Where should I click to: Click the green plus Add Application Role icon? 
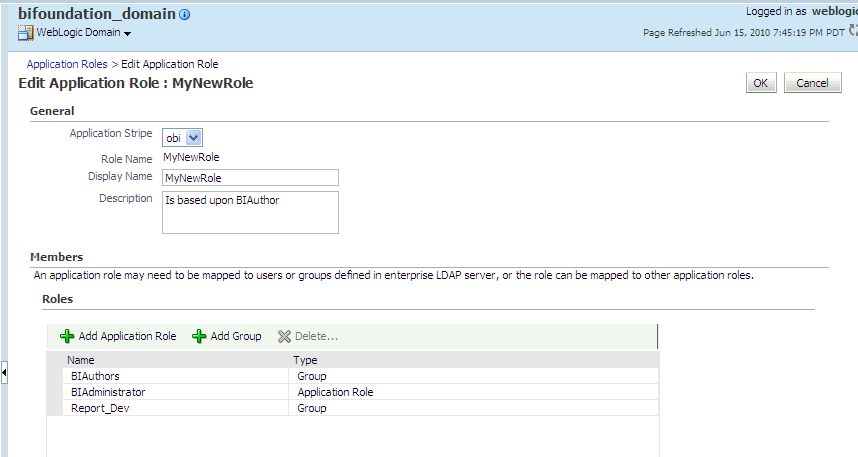tap(67, 336)
